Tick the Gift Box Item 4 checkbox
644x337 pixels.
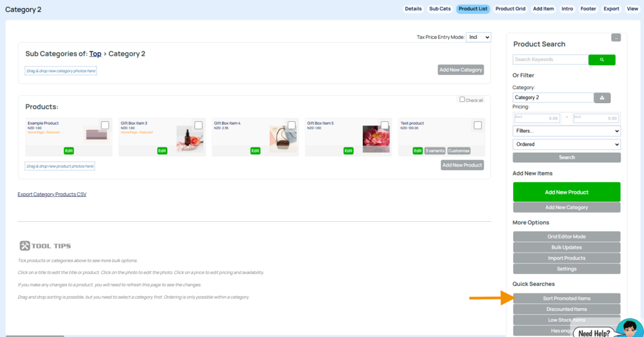coord(291,125)
